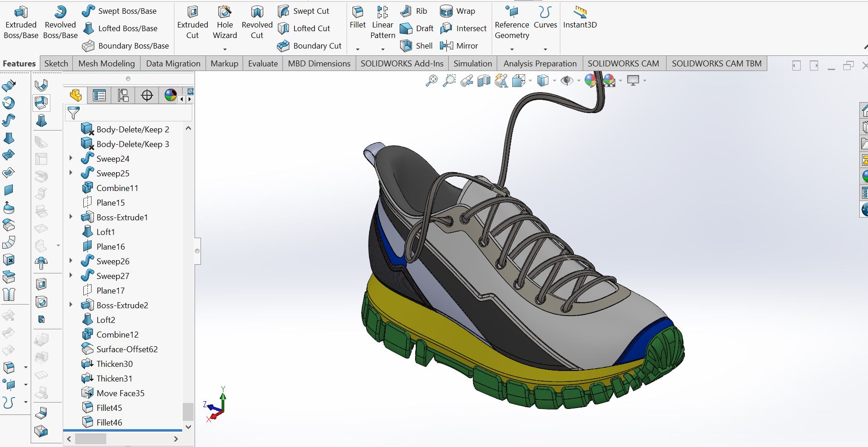Select the Extruded Boss/Base tool
Viewport: 868px width, 447px height.
click(21, 23)
